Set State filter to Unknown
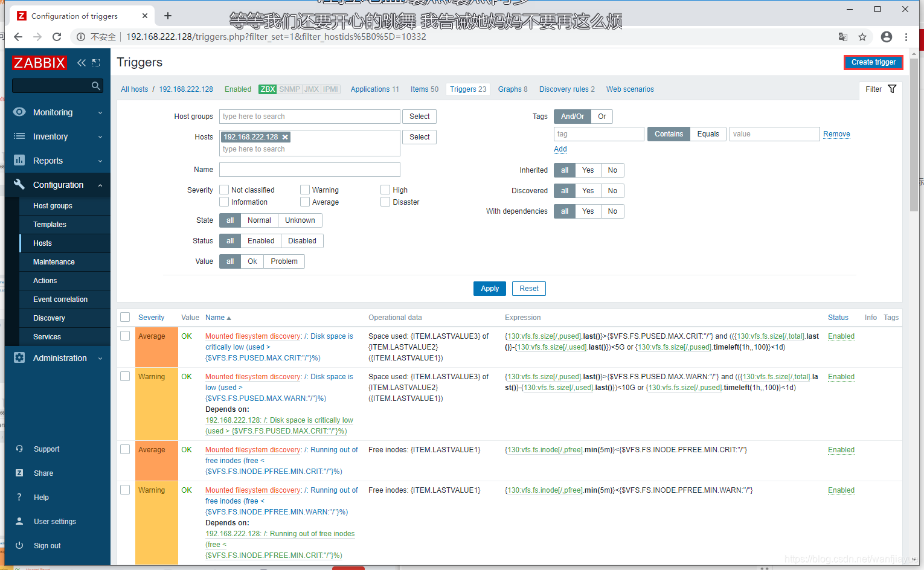 coord(300,220)
